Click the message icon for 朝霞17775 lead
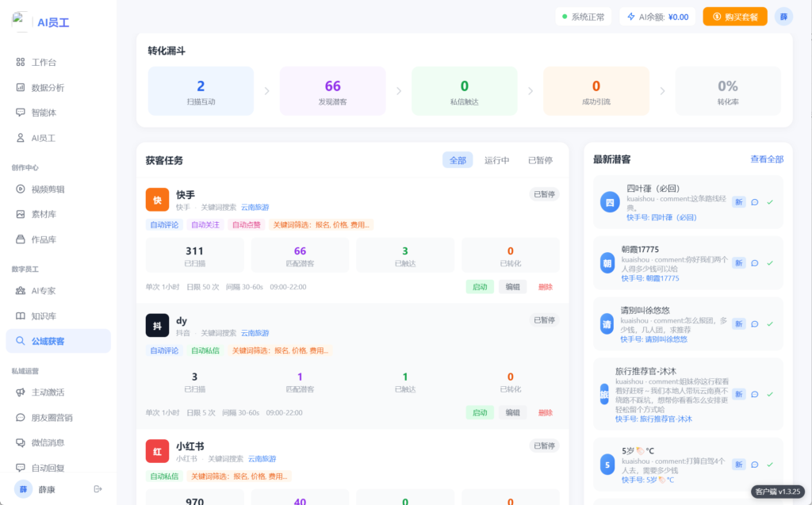This screenshot has height=505, width=812. [x=755, y=262]
